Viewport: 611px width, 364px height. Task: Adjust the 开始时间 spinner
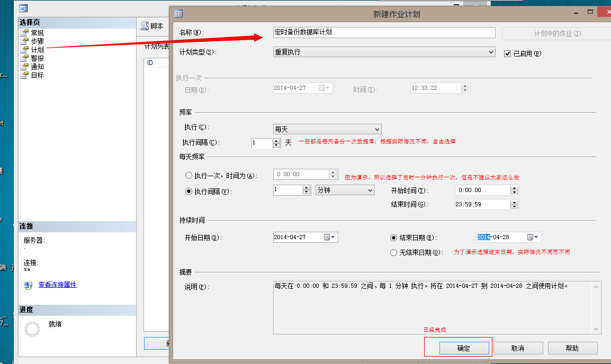[514, 190]
